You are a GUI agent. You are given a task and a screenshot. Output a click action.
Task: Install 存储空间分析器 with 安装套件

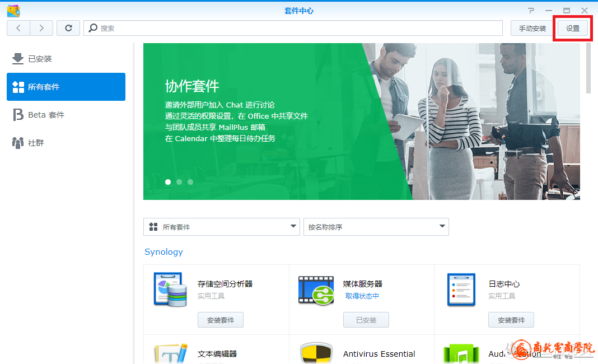click(x=221, y=320)
